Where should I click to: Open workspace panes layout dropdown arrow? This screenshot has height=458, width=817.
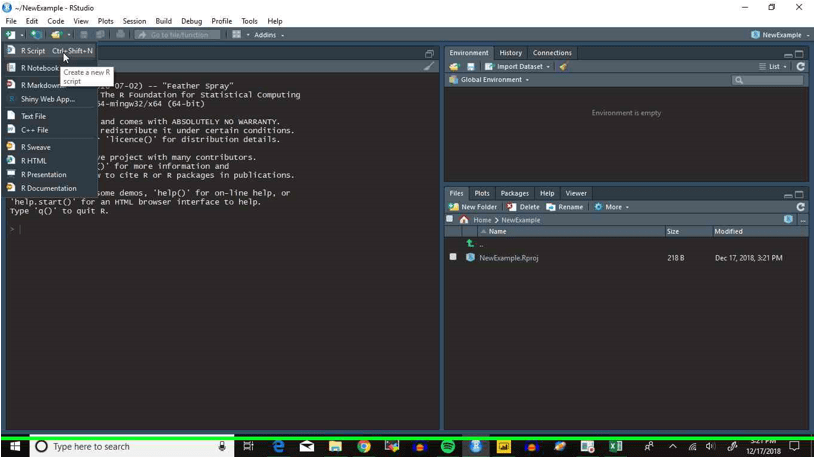(248, 35)
